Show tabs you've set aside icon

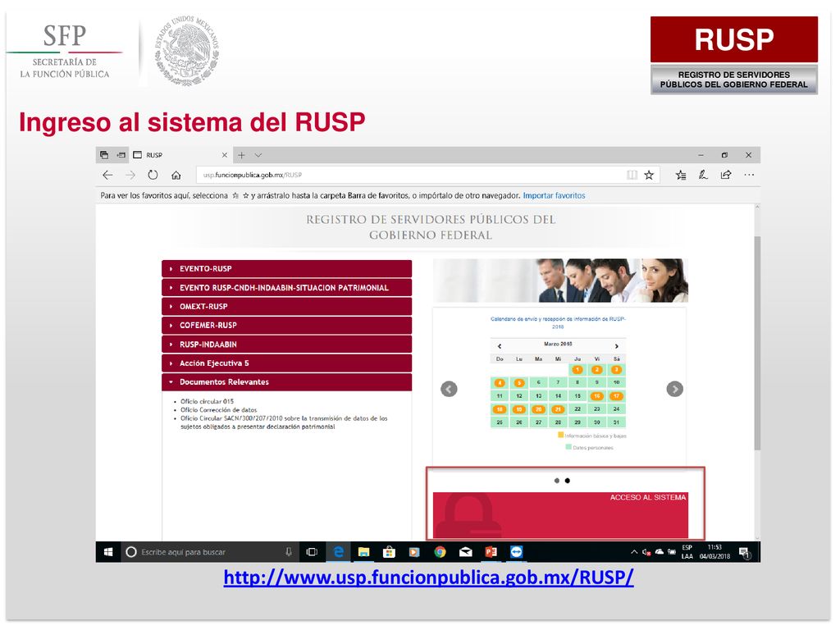104,155
